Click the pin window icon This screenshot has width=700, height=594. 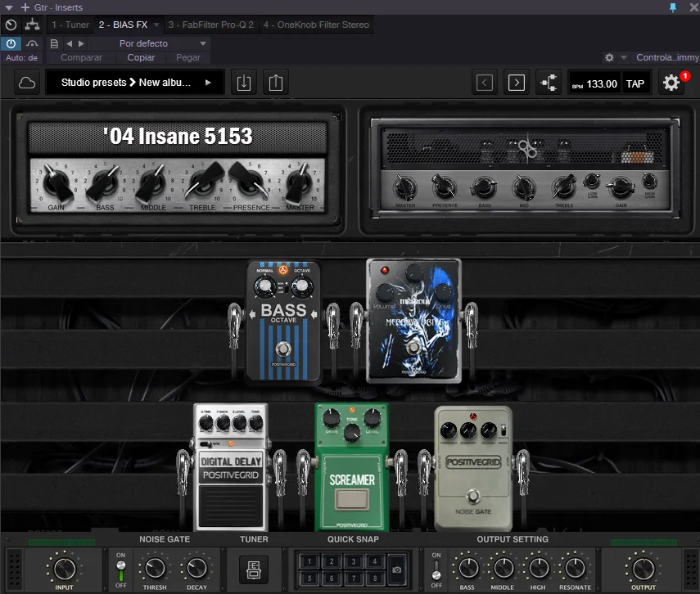(x=673, y=7)
